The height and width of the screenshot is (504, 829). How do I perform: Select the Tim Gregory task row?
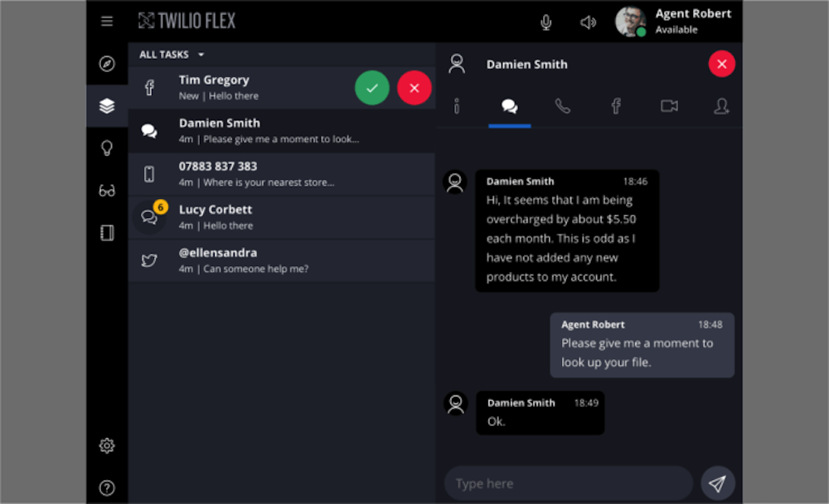click(x=281, y=88)
